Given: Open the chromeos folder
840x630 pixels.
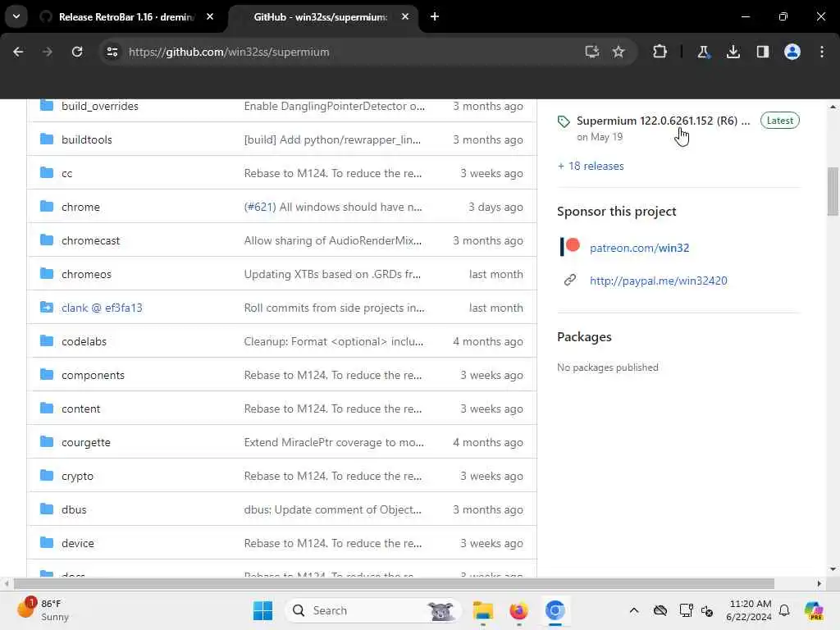Looking at the screenshot, I should pos(86,274).
